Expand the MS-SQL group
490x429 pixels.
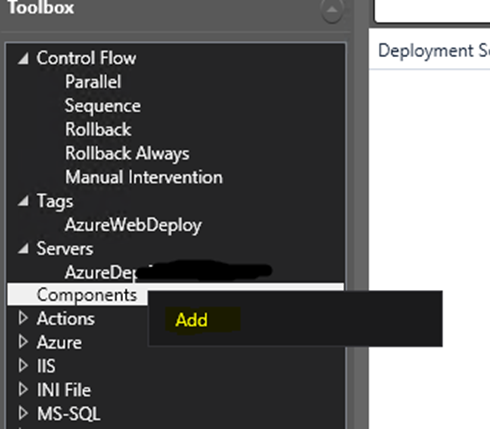point(23,413)
